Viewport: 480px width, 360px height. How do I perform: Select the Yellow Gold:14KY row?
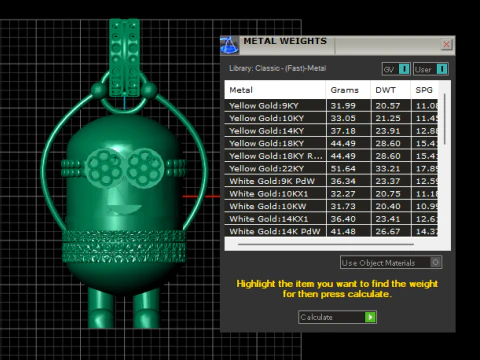click(x=331, y=131)
